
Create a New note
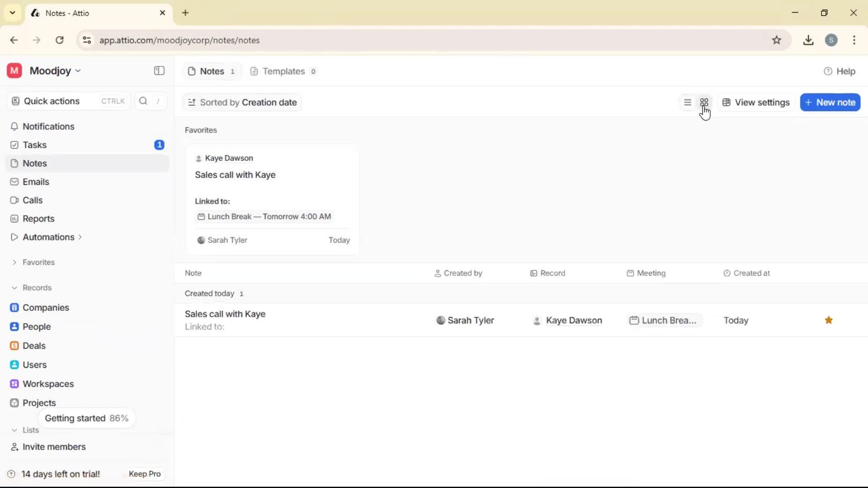[830, 102]
